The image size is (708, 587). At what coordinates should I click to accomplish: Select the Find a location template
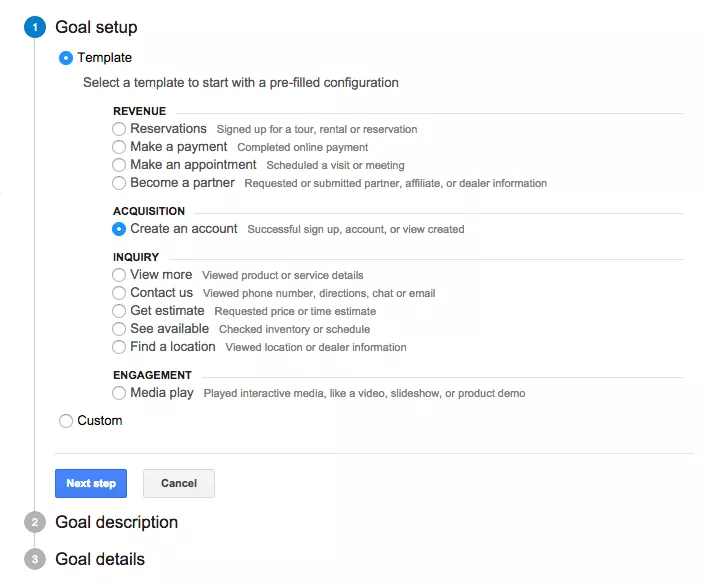[x=120, y=347]
